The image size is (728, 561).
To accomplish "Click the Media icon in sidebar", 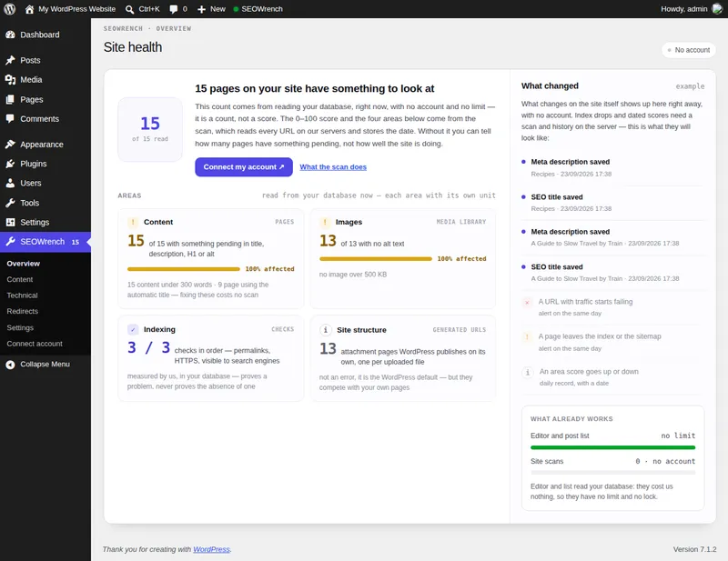I will 10,80.
